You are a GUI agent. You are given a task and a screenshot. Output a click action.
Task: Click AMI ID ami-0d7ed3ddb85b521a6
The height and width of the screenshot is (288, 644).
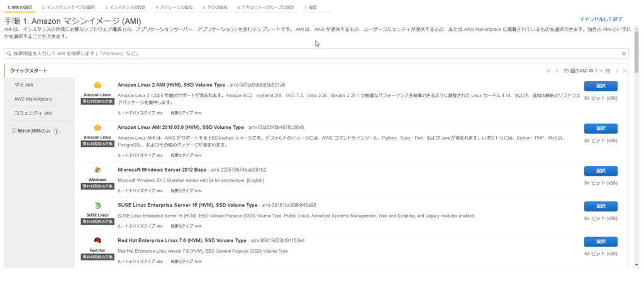click(257, 85)
